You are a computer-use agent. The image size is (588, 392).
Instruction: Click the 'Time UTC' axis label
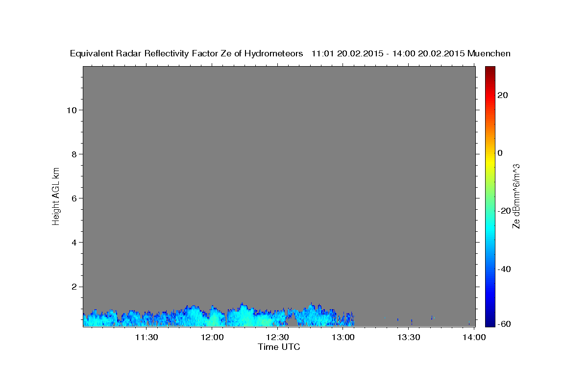point(279,347)
